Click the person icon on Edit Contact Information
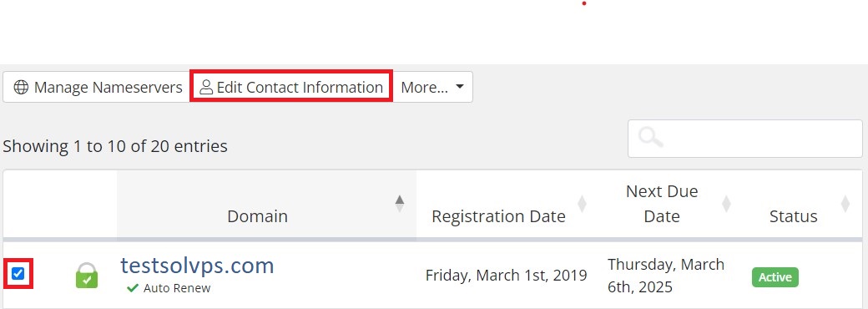Screen dimensions: 868x309 [x=206, y=87]
